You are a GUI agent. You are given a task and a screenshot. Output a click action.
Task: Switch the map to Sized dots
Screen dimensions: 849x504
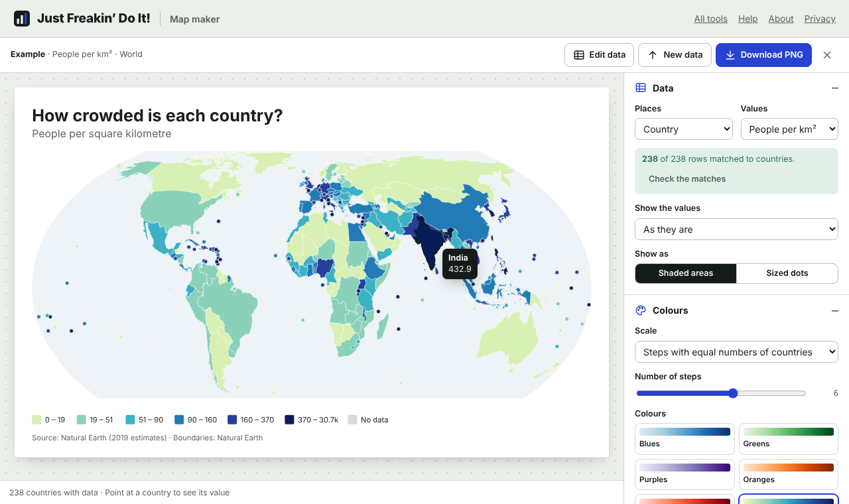(x=787, y=273)
